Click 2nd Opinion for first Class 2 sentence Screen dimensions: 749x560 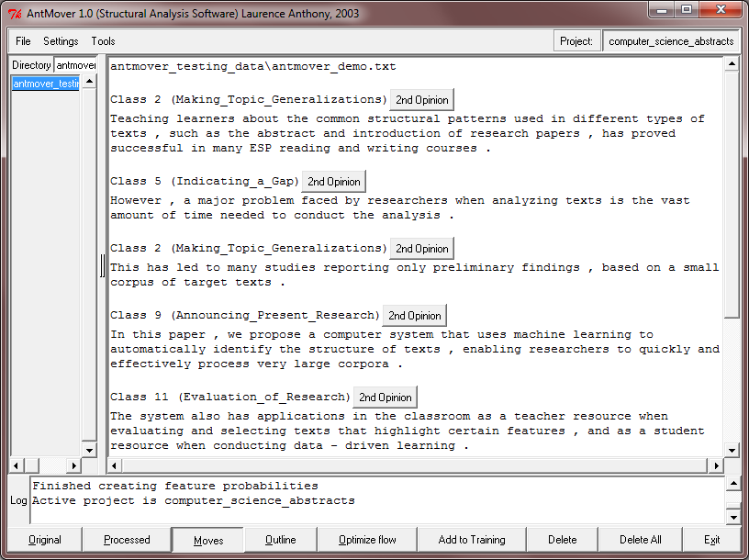[x=422, y=100]
